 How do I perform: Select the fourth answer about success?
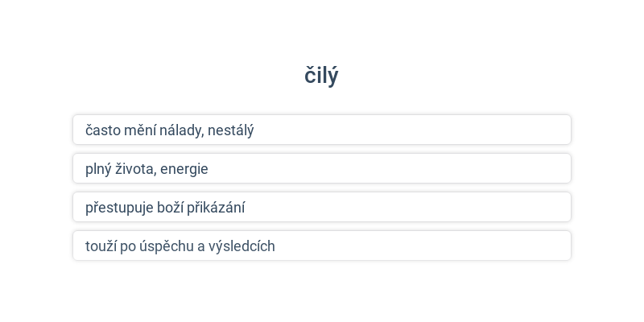322,246
